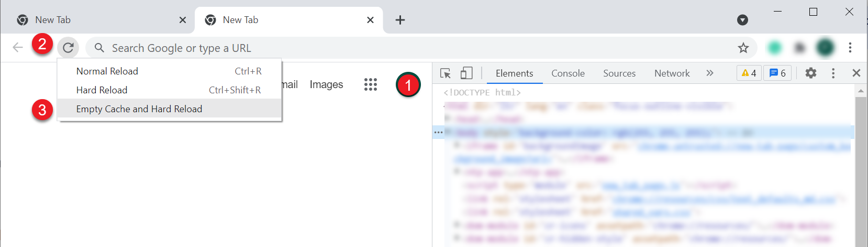The height and width of the screenshot is (247, 868).
Task: Activate the DevTools inspect element picker
Action: point(446,73)
